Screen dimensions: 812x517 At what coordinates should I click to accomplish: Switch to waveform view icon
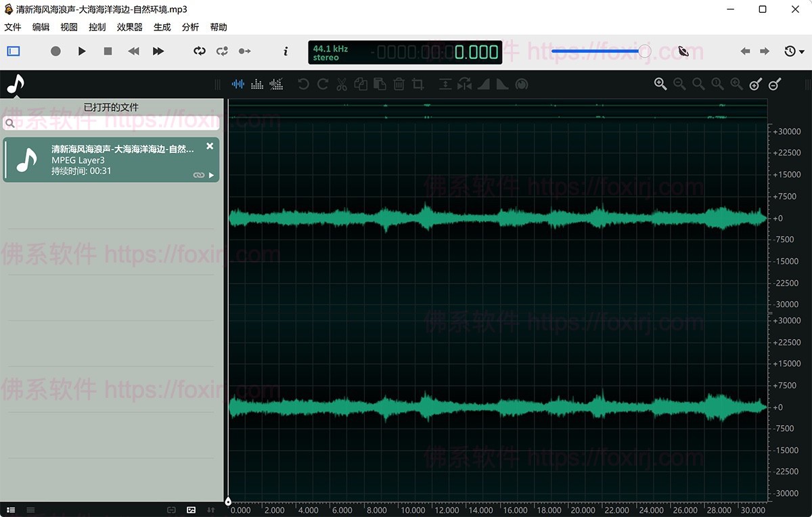pos(238,85)
